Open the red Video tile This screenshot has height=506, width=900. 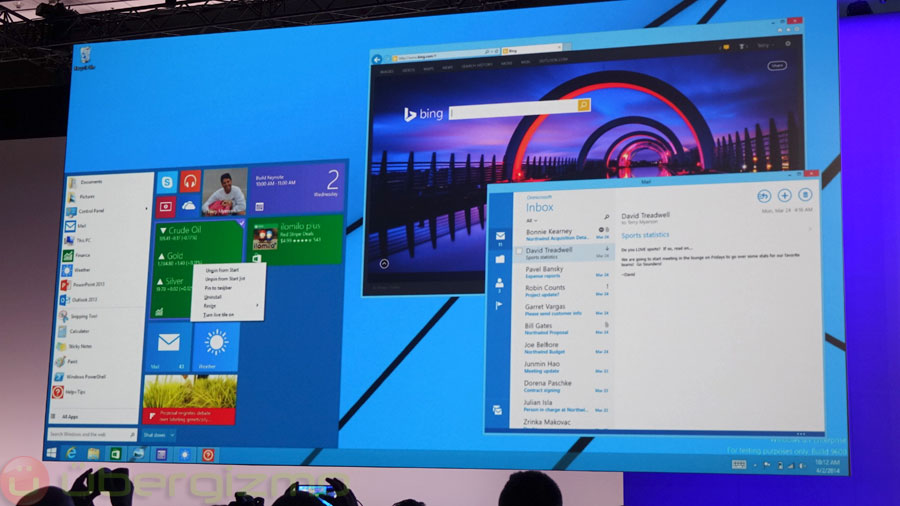point(166,207)
